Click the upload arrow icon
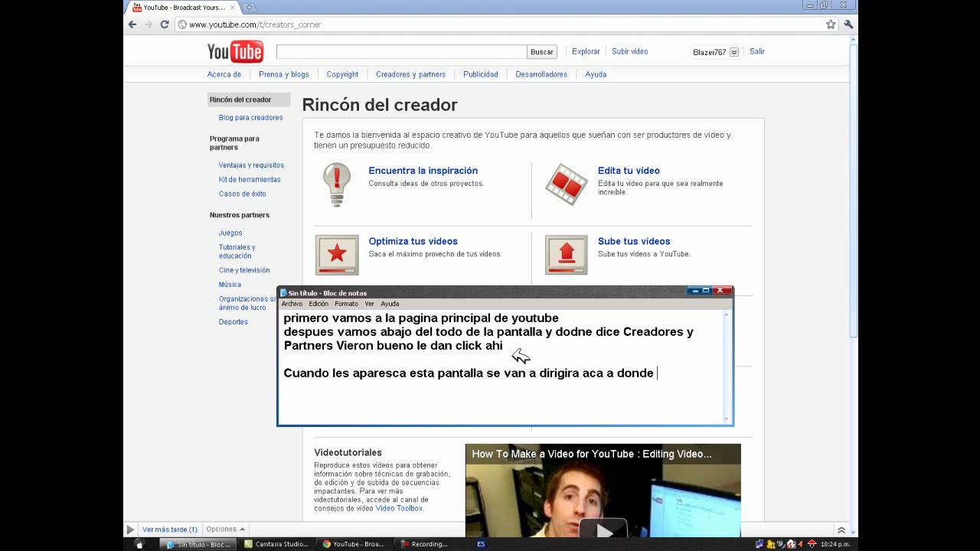The width and height of the screenshot is (980, 551). [x=566, y=255]
